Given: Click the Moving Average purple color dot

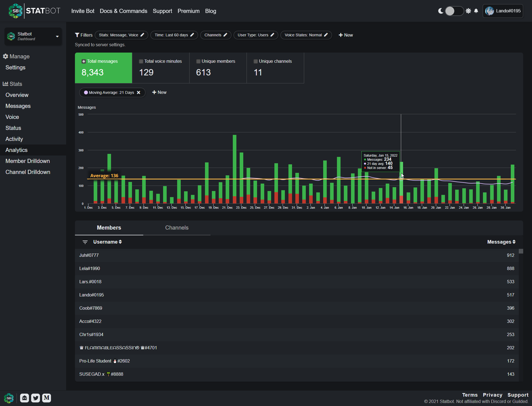Looking at the screenshot, I should (86, 92).
